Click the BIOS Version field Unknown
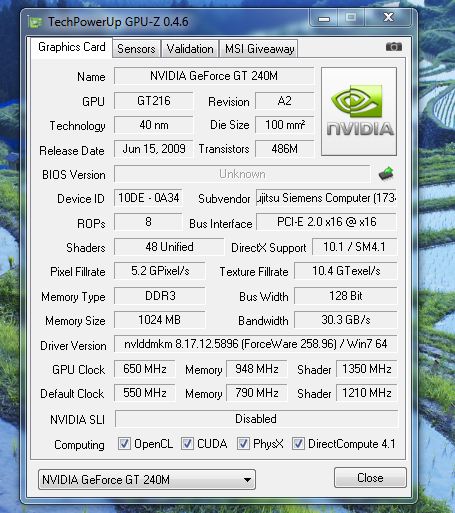The height and width of the screenshot is (513, 455). tap(242, 174)
